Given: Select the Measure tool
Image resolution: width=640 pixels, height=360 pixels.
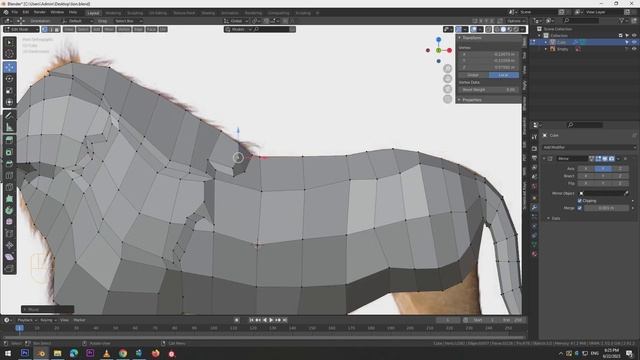Looking at the screenshot, I should (x=9, y=127).
